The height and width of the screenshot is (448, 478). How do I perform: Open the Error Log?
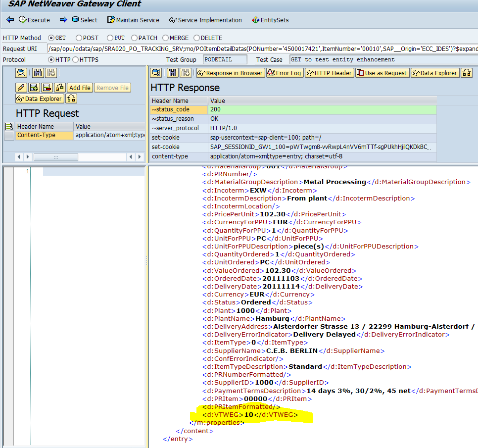pyautogui.click(x=285, y=73)
